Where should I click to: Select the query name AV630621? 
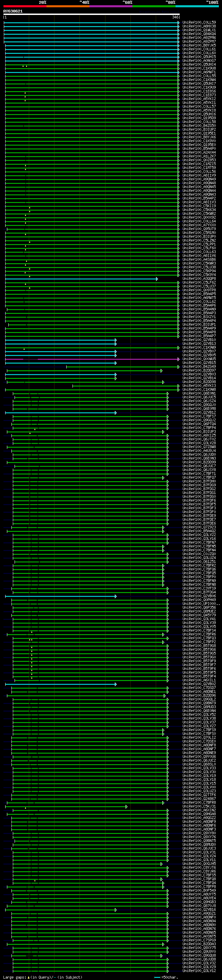coord(13,11)
